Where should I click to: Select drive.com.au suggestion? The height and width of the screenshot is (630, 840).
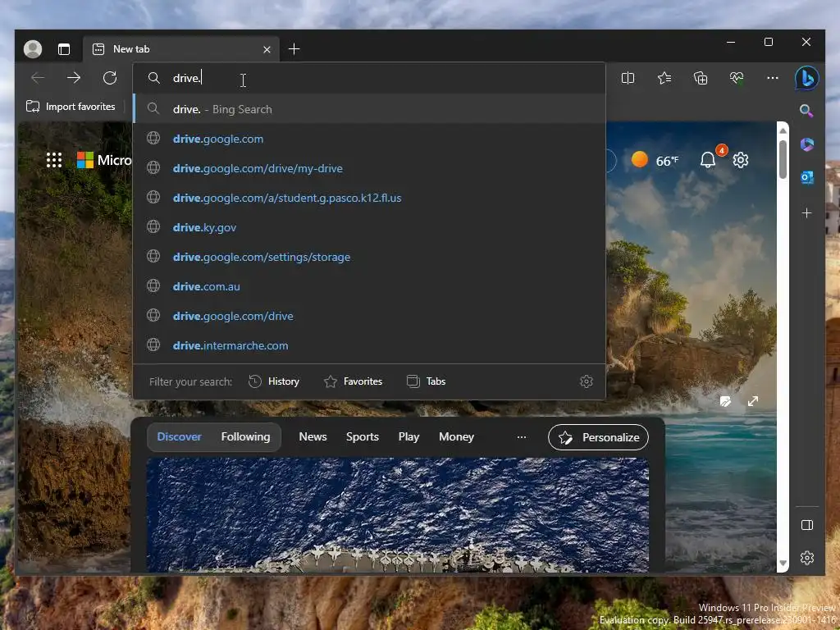click(370, 286)
